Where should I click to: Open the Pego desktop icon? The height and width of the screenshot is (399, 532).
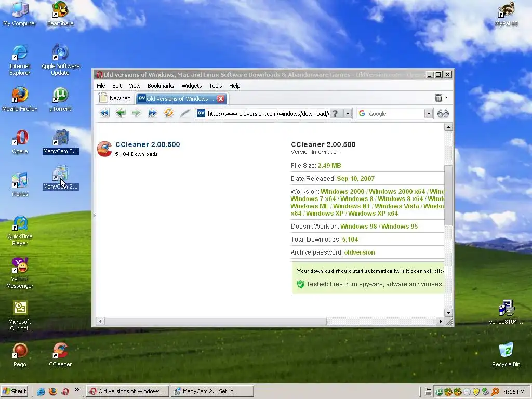point(20,355)
